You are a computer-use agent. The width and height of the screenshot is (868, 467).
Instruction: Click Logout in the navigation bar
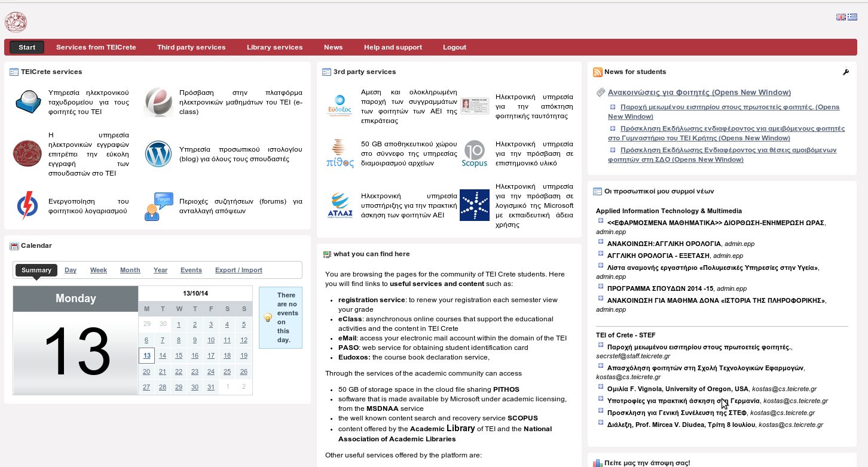click(x=454, y=47)
